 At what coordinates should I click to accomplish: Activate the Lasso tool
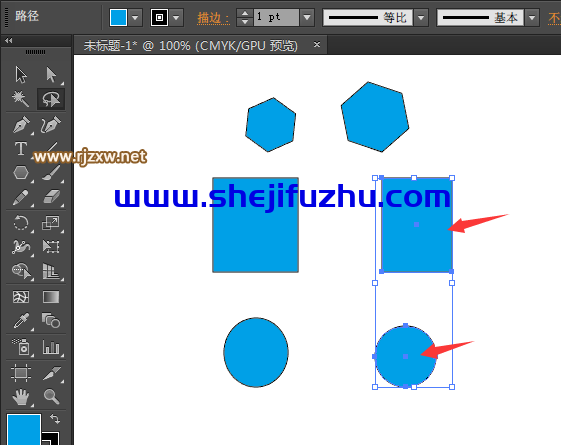51,99
